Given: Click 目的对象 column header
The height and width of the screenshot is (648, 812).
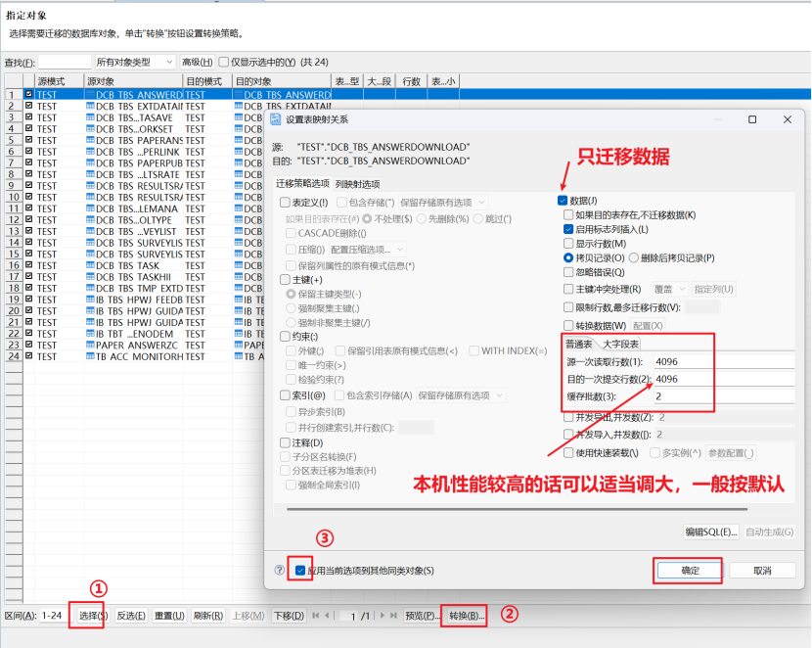Looking at the screenshot, I should 282,81.
